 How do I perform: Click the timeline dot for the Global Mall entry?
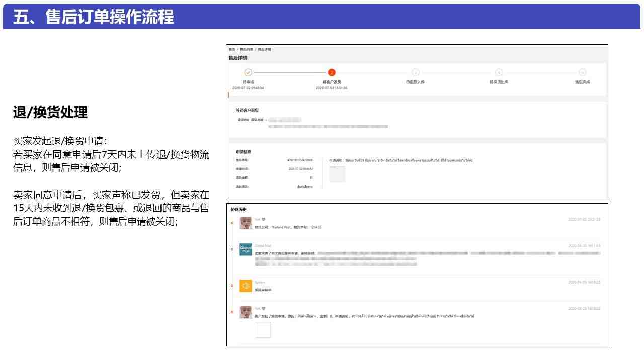point(232,249)
